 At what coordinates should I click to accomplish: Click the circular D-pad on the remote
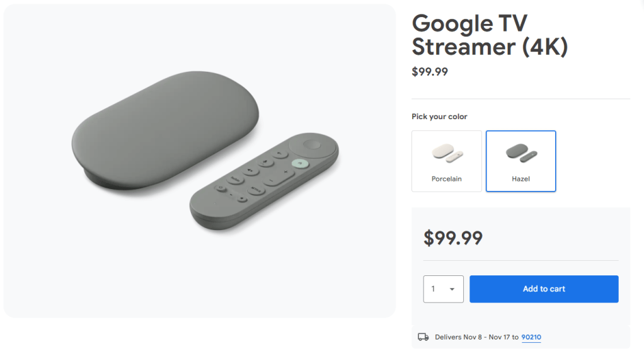point(311,145)
